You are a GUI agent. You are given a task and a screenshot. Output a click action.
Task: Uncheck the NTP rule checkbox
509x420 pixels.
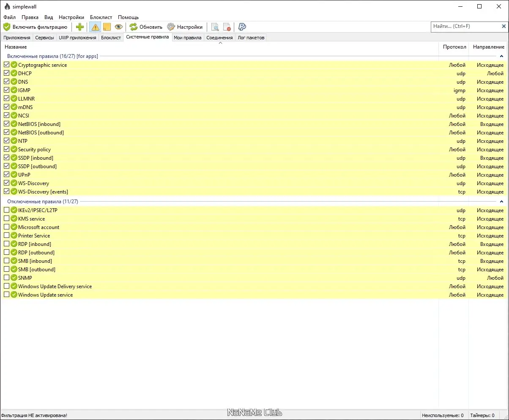coord(6,141)
